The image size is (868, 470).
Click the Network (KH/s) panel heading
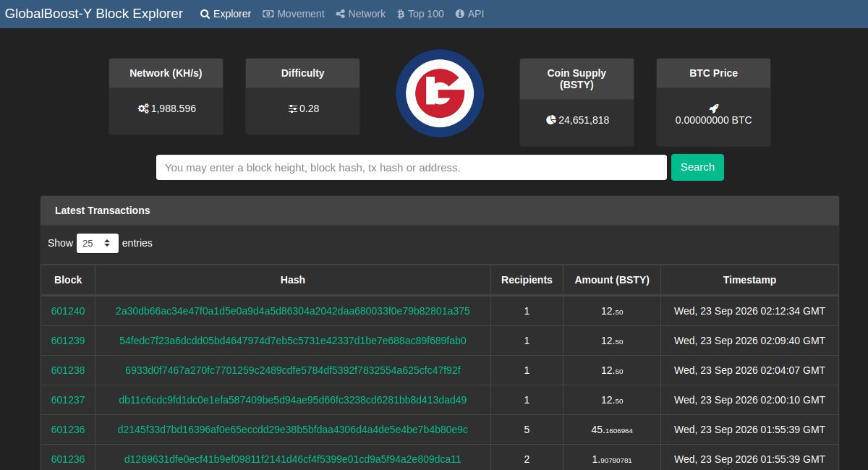click(x=166, y=73)
